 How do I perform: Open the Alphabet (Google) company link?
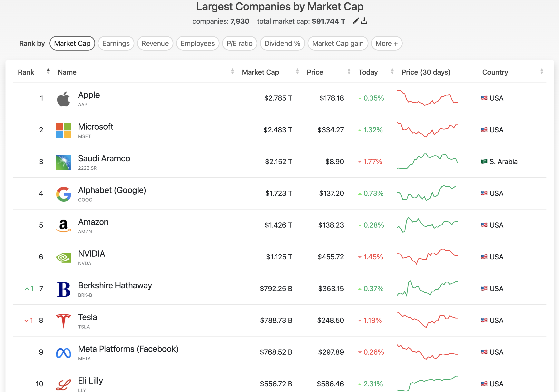click(x=112, y=190)
